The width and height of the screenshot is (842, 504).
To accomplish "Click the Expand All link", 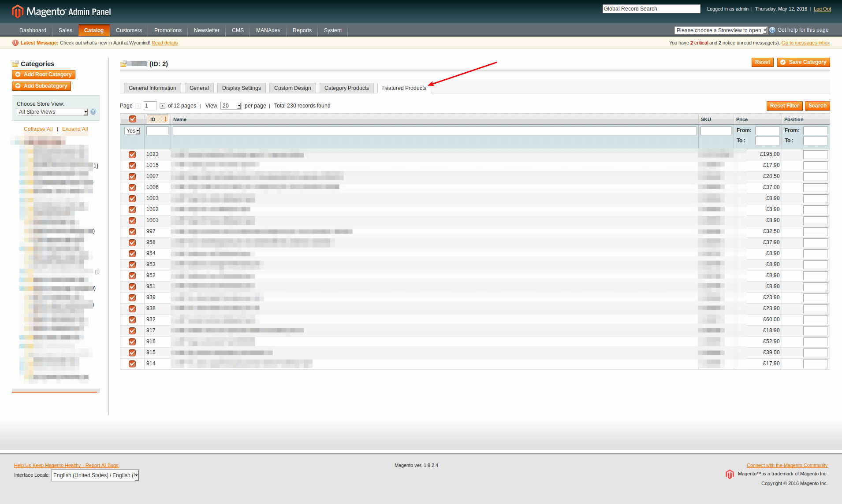I will tap(75, 129).
